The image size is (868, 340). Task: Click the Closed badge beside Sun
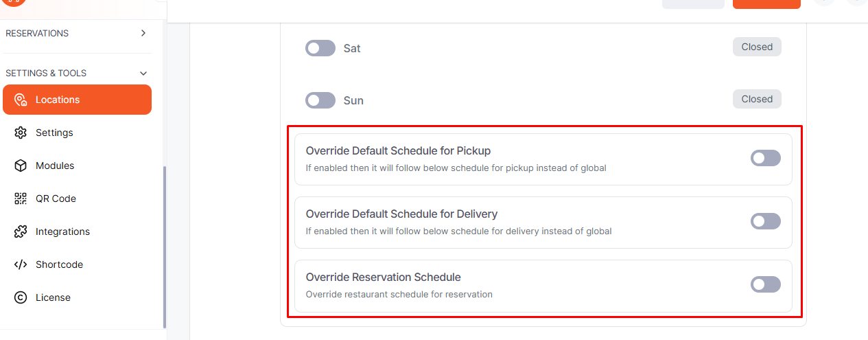pos(757,99)
